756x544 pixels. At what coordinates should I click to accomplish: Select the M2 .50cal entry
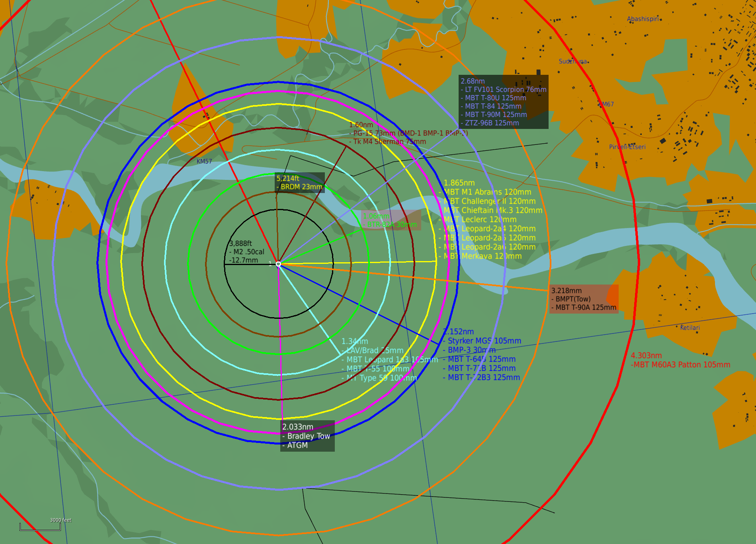point(246,252)
